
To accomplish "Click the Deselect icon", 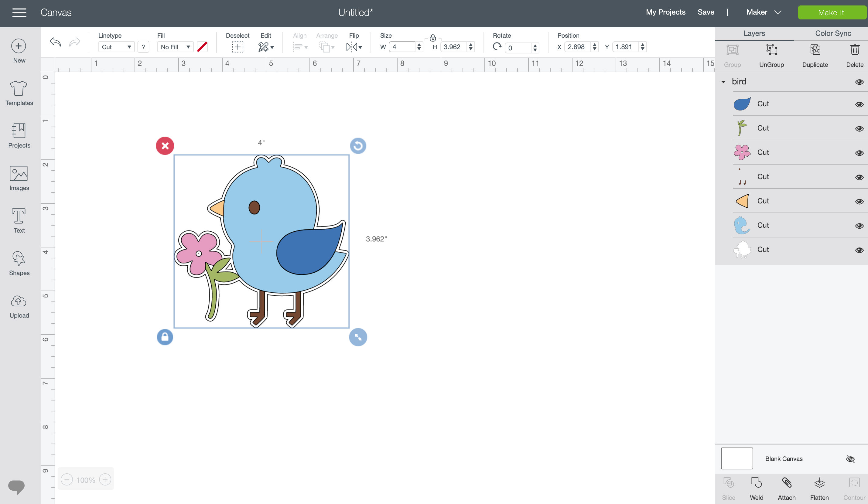I will [237, 47].
